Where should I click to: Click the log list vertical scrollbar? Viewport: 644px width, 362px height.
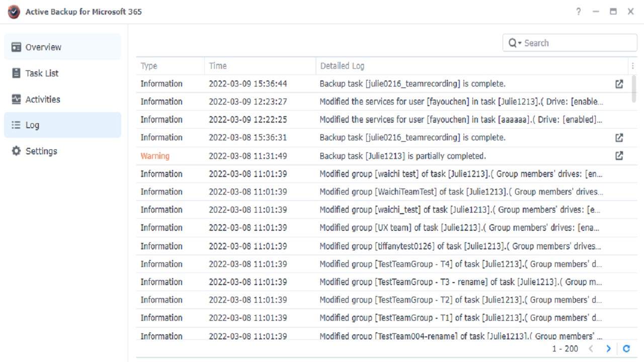(633, 89)
